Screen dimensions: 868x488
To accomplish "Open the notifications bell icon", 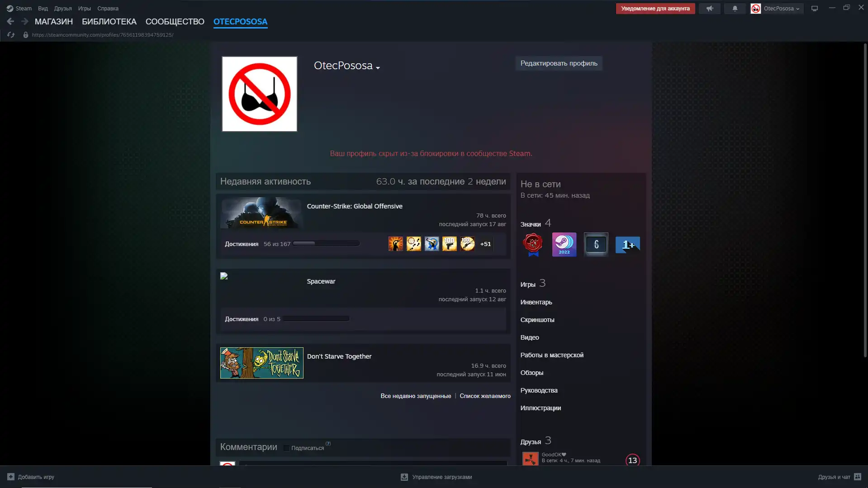I will 735,9.
